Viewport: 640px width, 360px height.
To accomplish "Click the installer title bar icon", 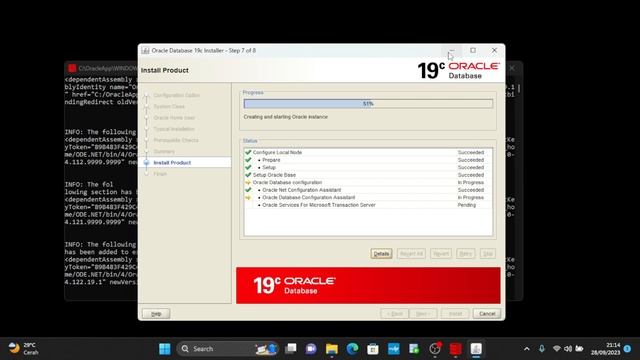I will coord(145,51).
